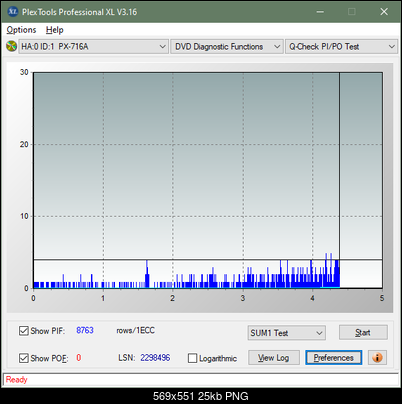Viewport: 402px width, 404px height.
Task: Open the Options menu
Action: click(x=21, y=30)
